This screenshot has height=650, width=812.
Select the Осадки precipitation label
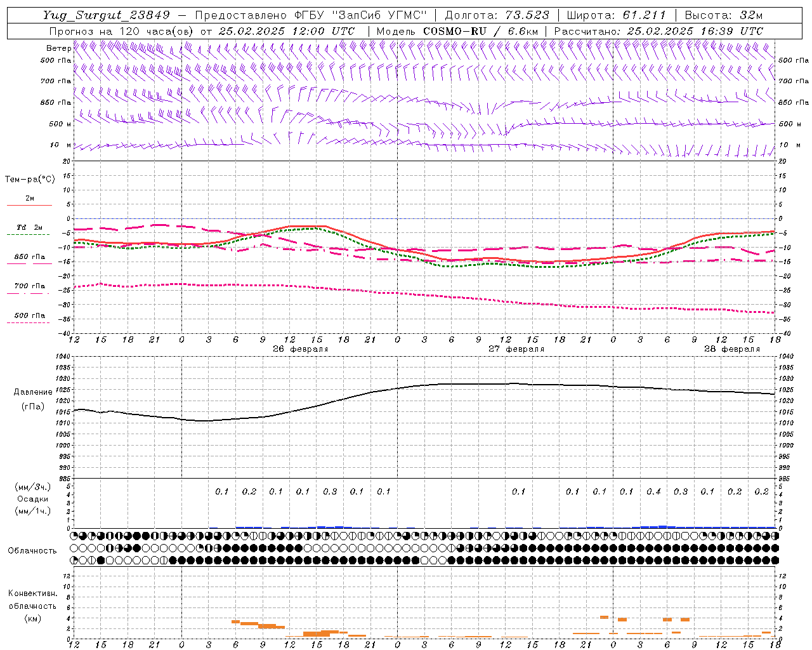coord(33,499)
